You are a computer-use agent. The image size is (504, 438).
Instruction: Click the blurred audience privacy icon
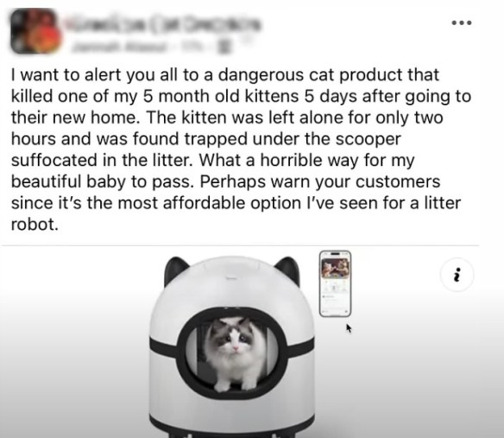click(224, 47)
